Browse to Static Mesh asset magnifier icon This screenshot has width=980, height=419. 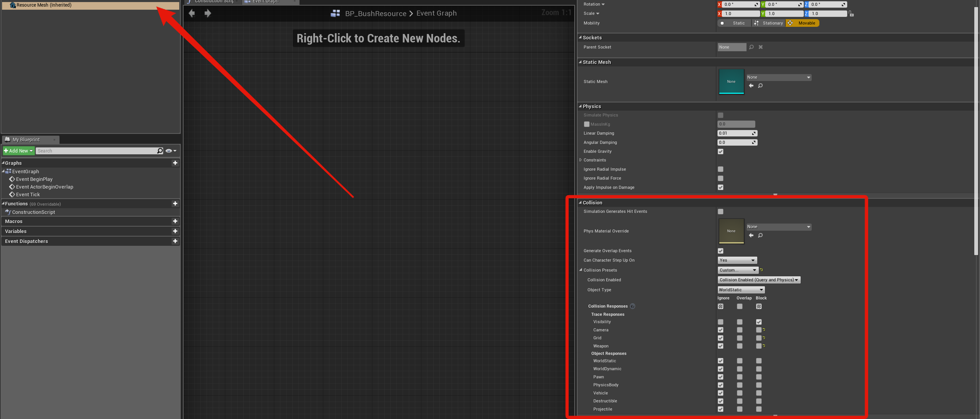click(x=760, y=86)
